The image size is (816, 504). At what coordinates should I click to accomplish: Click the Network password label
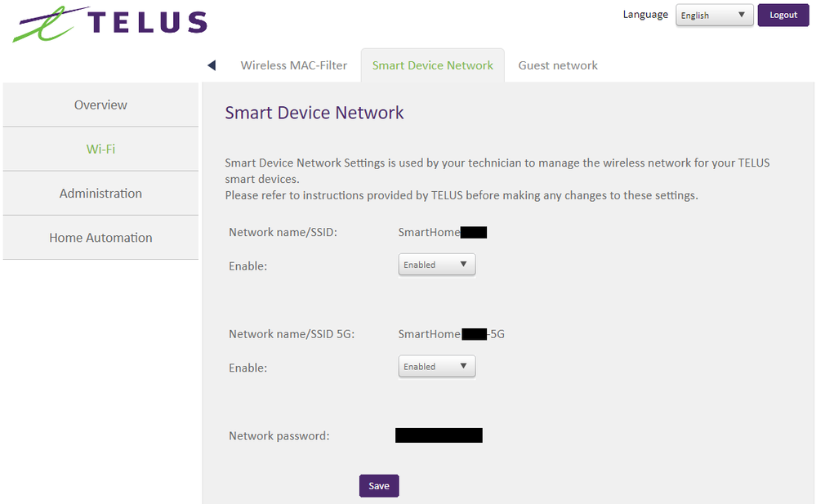(279, 436)
